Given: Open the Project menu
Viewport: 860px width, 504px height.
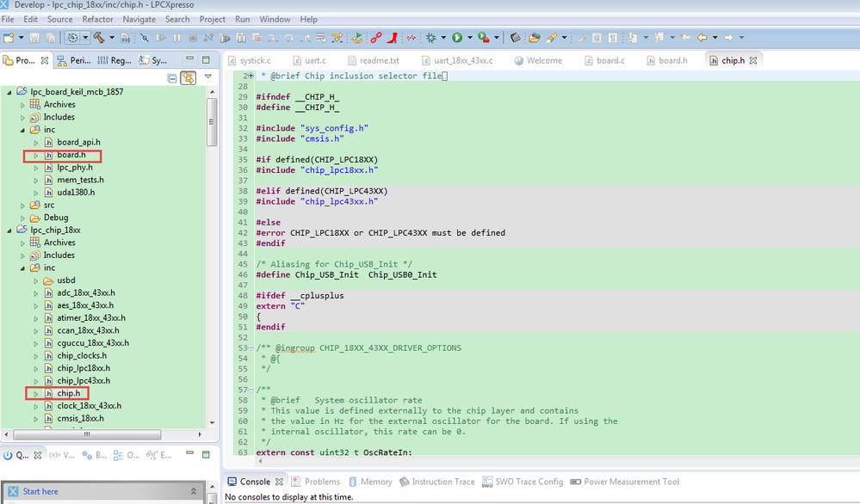Looking at the screenshot, I should (x=213, y=19).
